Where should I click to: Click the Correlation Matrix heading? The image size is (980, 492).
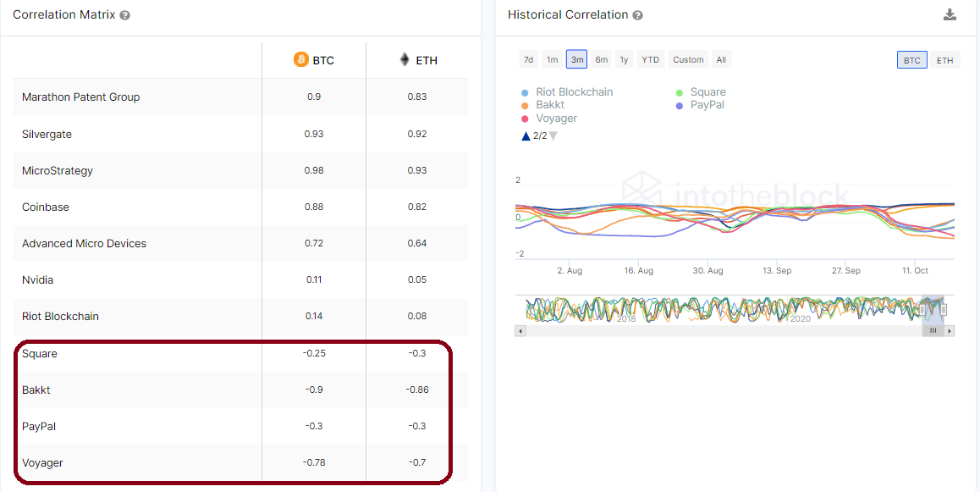click(x=63, y=15)
